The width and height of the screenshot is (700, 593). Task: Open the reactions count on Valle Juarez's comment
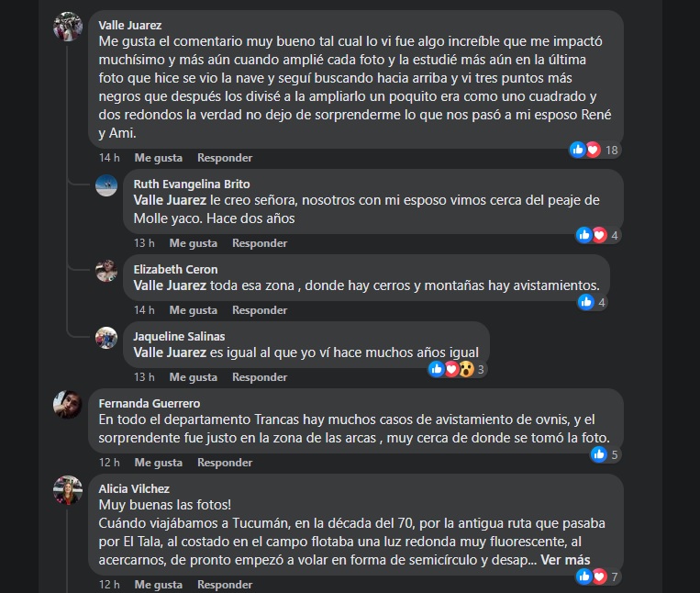(594, 150)
